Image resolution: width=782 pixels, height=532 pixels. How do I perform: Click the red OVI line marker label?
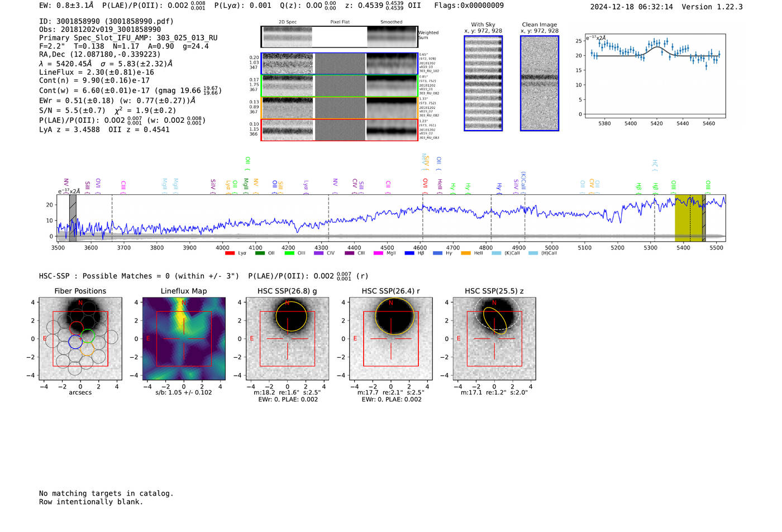[x=425, y=185]
